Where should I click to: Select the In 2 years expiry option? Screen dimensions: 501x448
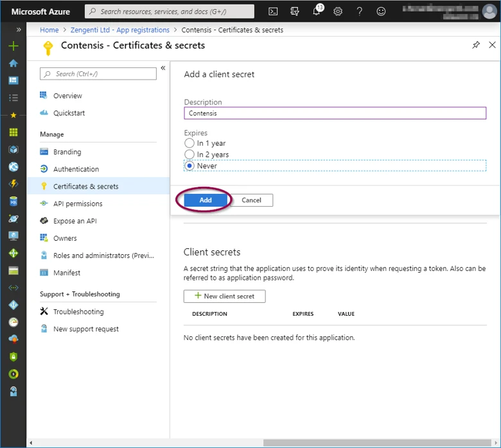click(189, 154)
